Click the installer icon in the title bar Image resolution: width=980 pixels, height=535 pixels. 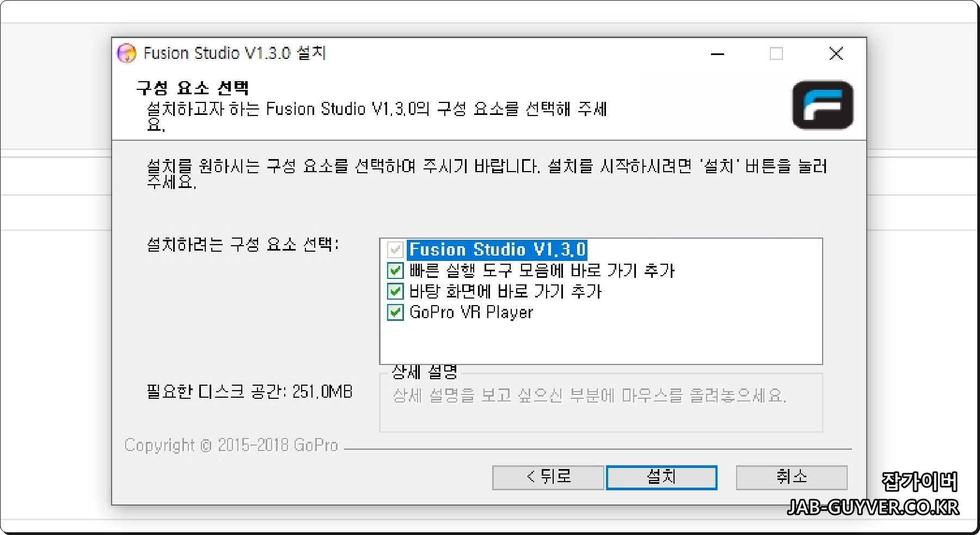[x=127, y=53]
